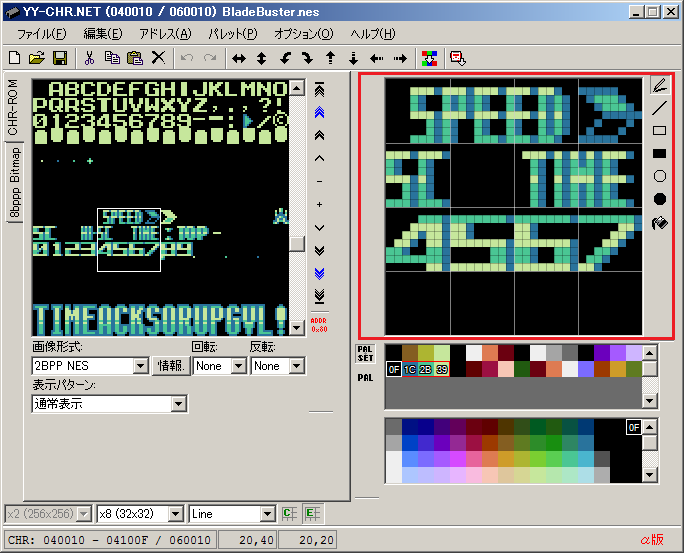Select the Line drawing tool
Viewport: 684px width, 553px height.
point(660,108)
